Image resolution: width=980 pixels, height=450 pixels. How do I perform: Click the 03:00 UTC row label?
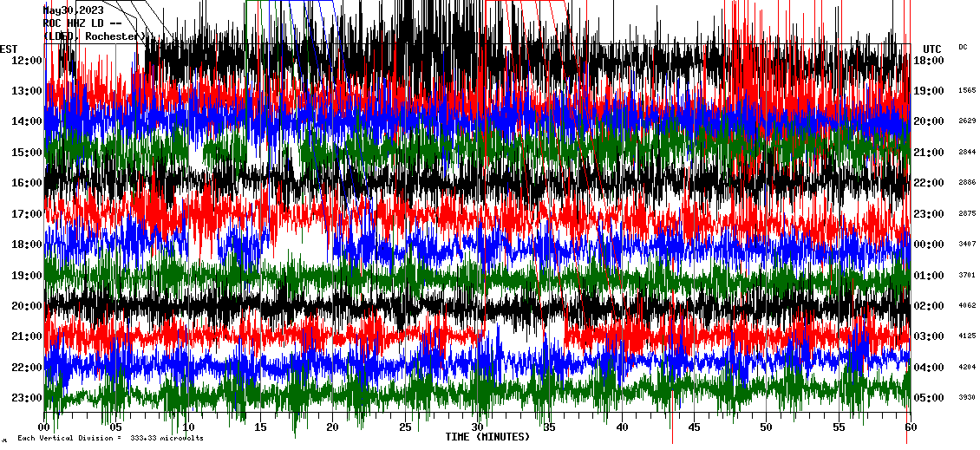(929, 336)
